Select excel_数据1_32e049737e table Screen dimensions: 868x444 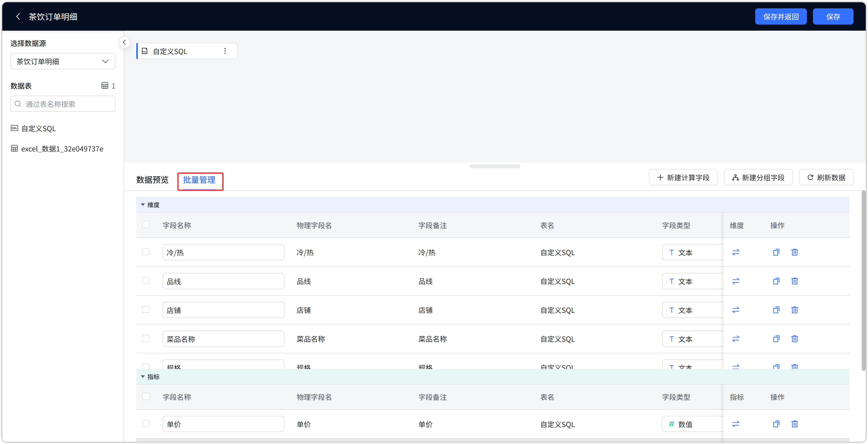[x=62, y=149]
